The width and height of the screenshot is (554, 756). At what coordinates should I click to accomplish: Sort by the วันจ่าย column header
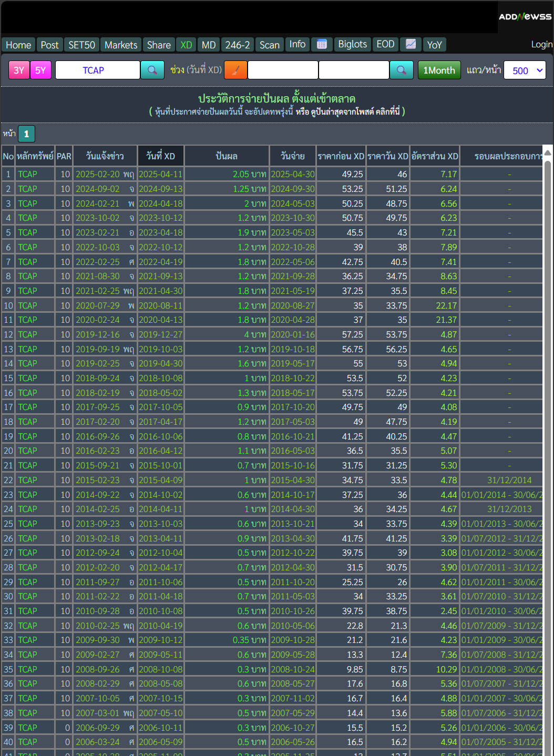[292, 156]
